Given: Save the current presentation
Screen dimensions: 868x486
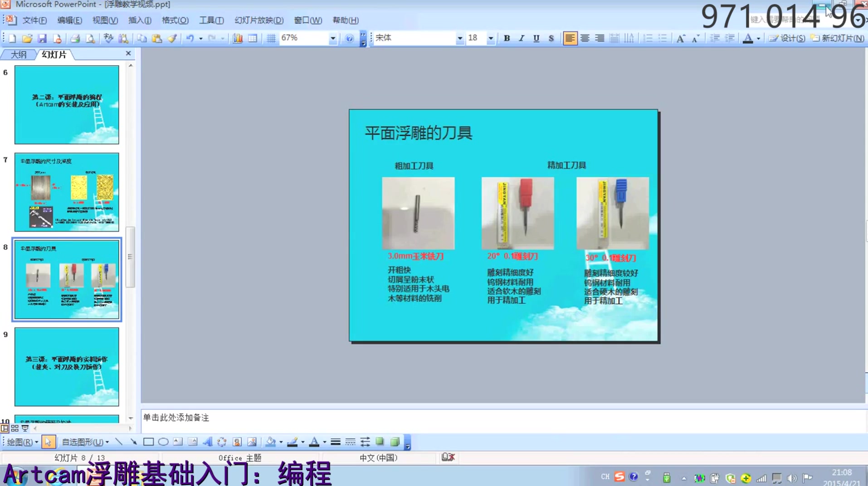Looking at the screenshot, I should click(x=43, y=38).
